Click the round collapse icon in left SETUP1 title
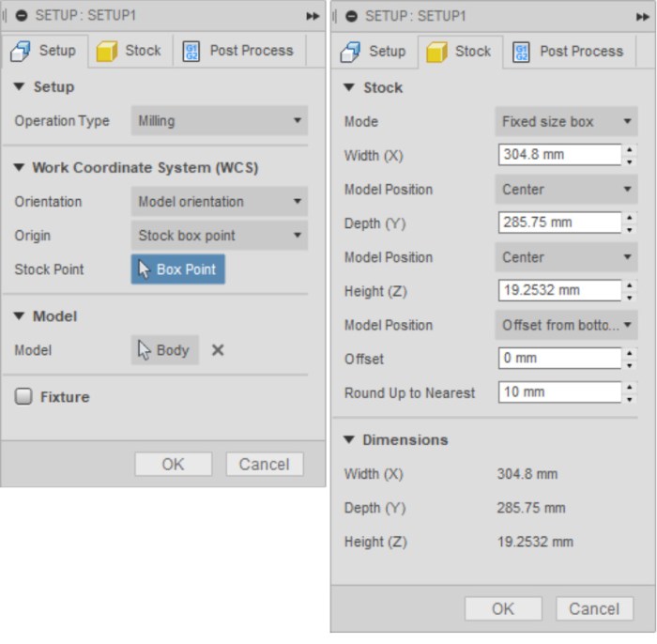Viewport: 657px width, 644px height. pyautogui.click(x=23, y=16)
